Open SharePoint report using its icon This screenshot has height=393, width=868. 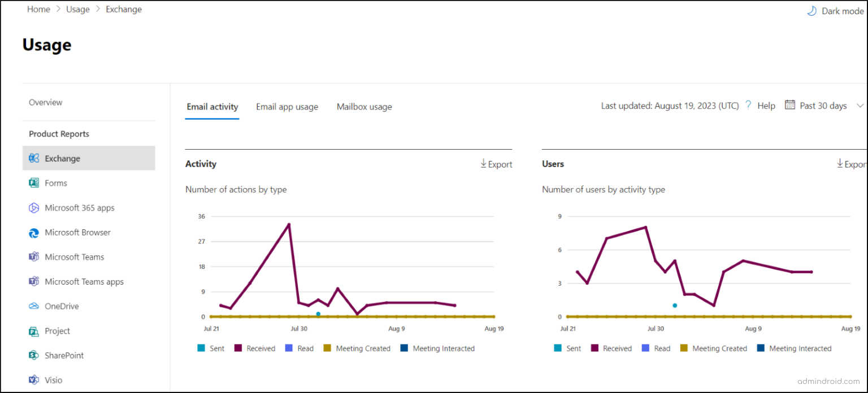coord(34,355)
